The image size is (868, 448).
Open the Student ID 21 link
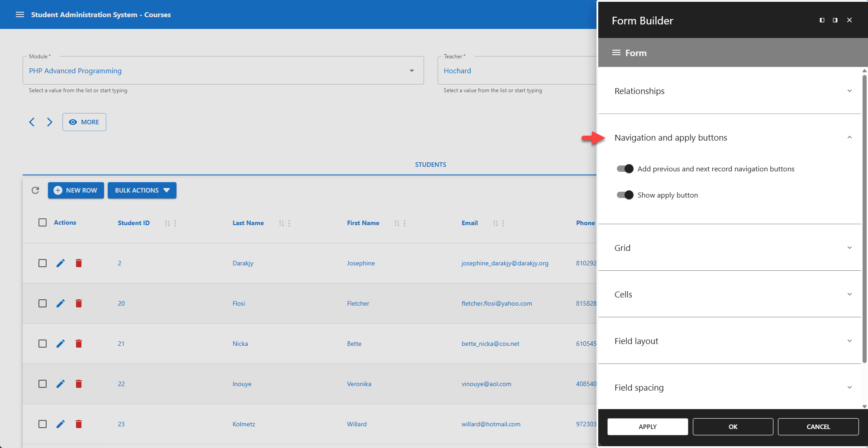[x=121, y=344]
